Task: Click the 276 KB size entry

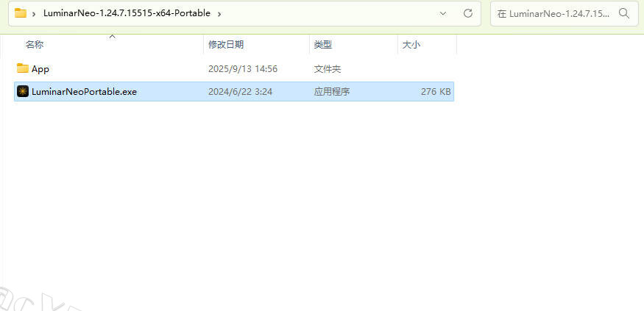Action: coord(436,92)
